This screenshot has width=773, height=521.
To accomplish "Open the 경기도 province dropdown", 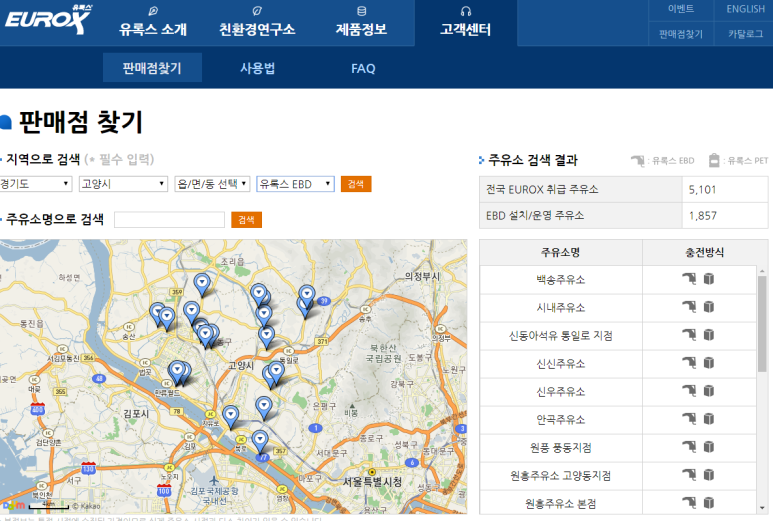I will coord(35,184).
